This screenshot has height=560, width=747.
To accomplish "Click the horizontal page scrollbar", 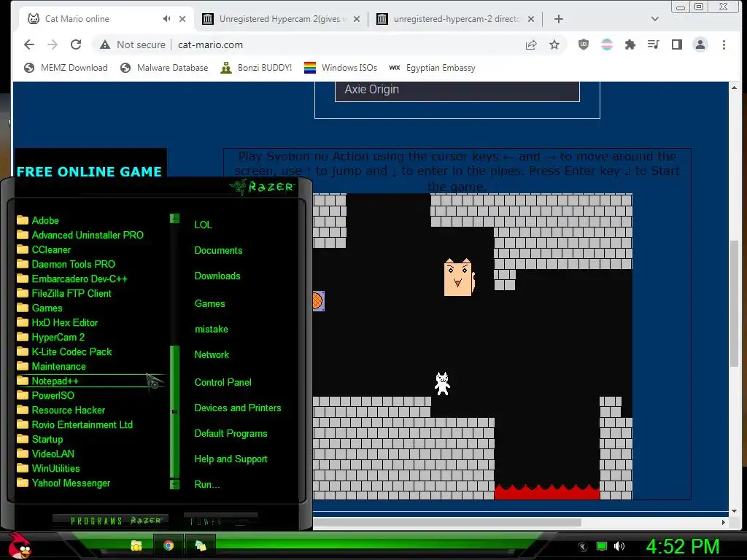I will click(x=447, y=522).
